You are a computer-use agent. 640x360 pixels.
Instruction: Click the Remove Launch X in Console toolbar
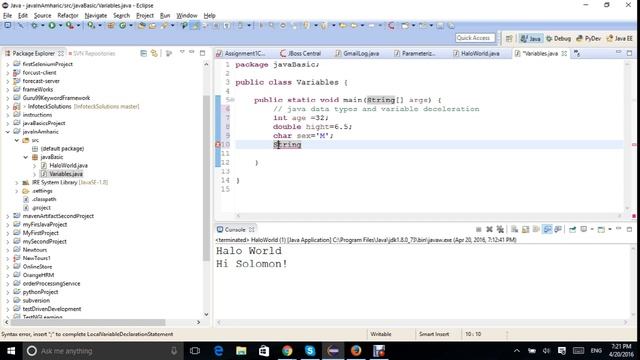(x=489, y=229)
